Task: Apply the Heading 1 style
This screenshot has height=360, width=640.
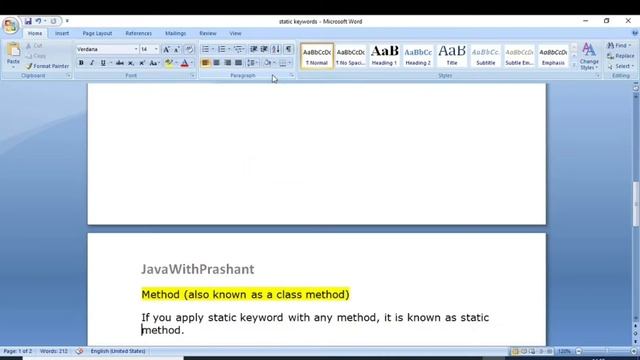Action: tap(384, 56)
